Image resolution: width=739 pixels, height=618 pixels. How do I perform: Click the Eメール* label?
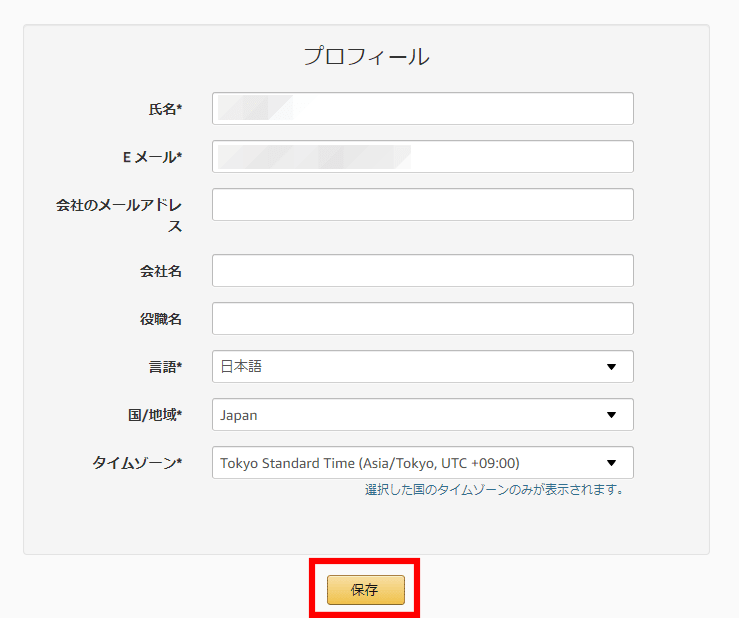152,157
